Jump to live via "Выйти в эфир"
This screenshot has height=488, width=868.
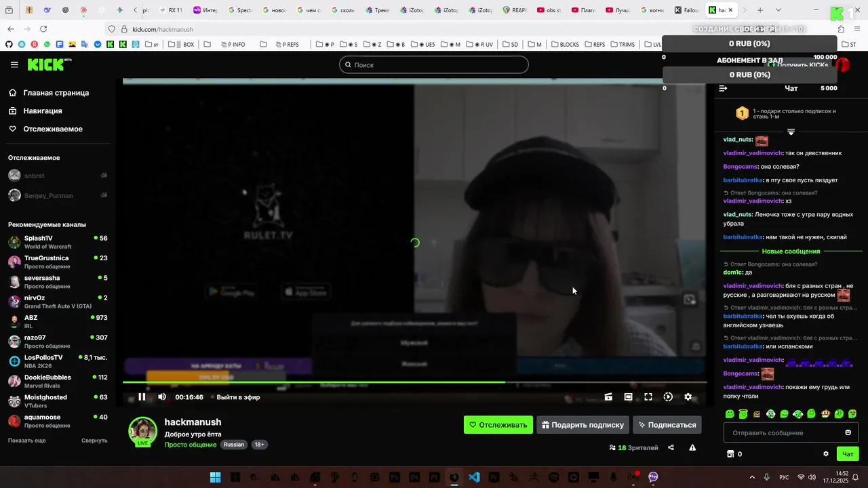(236, 397)
